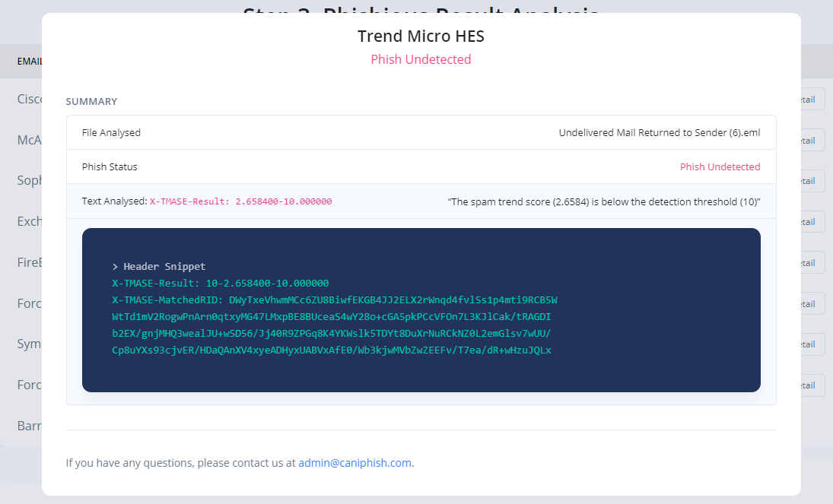
Task: Click the 'SUMMARY' section heading
Action: pos(91,101)
